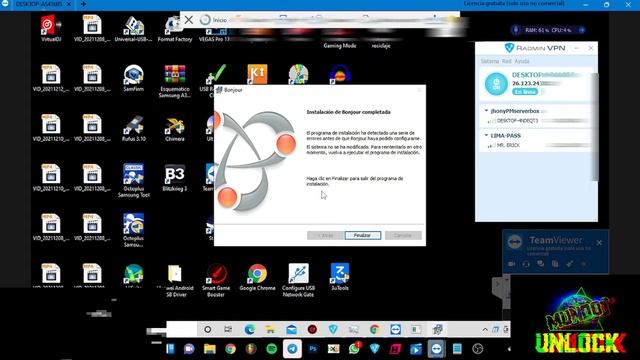Select the orange K1 desktop icon
Viewport: 640px width, 360px height.
[x=257, y=74]
